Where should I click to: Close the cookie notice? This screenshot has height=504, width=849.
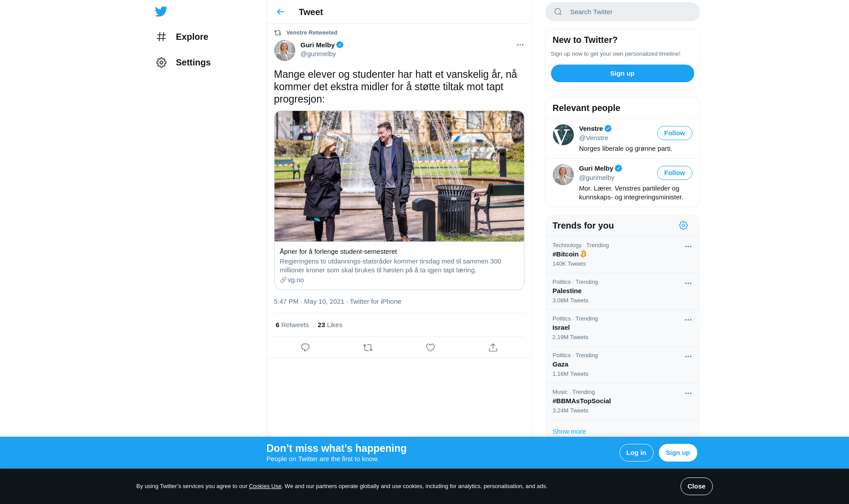tap(696, 486)
